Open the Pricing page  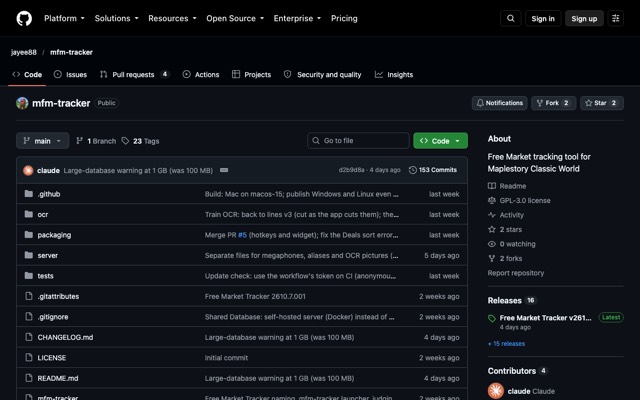coord(344,18)
